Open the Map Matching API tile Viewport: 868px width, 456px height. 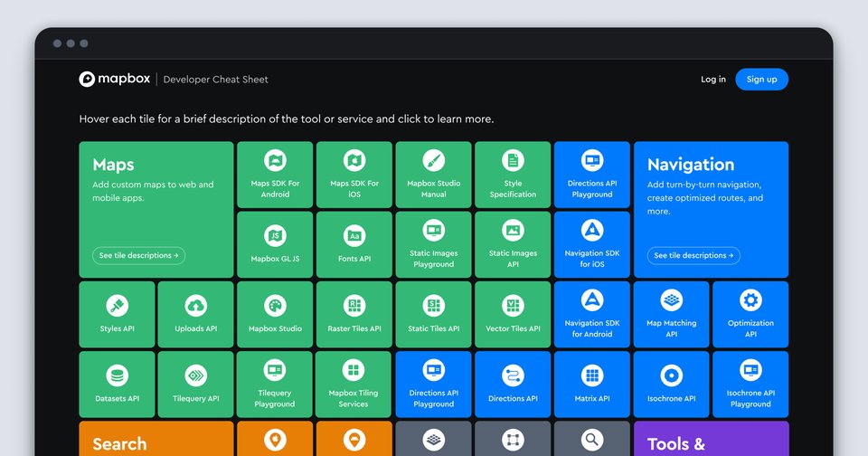tap(671, 314)
